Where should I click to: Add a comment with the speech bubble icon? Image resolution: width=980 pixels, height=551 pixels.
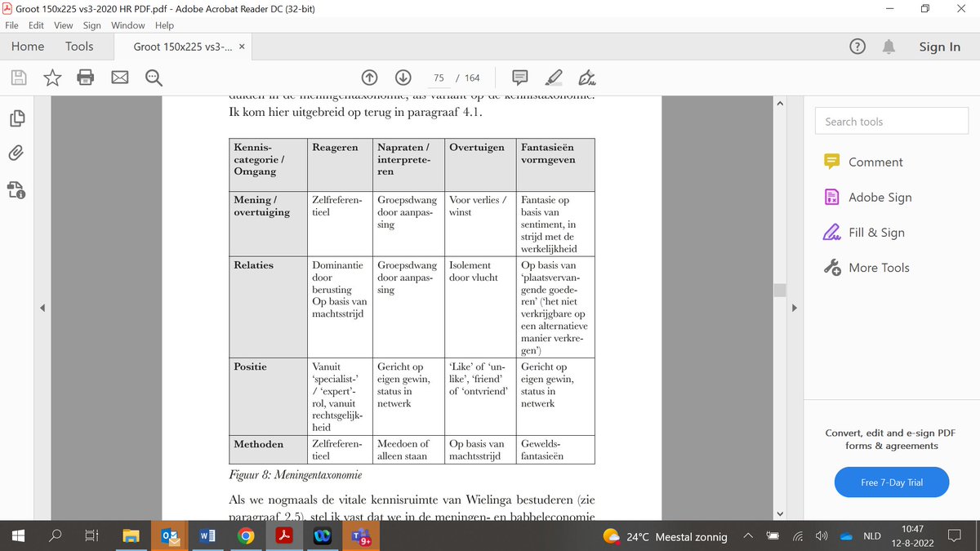pyautogui.click(x=519, y=78)
